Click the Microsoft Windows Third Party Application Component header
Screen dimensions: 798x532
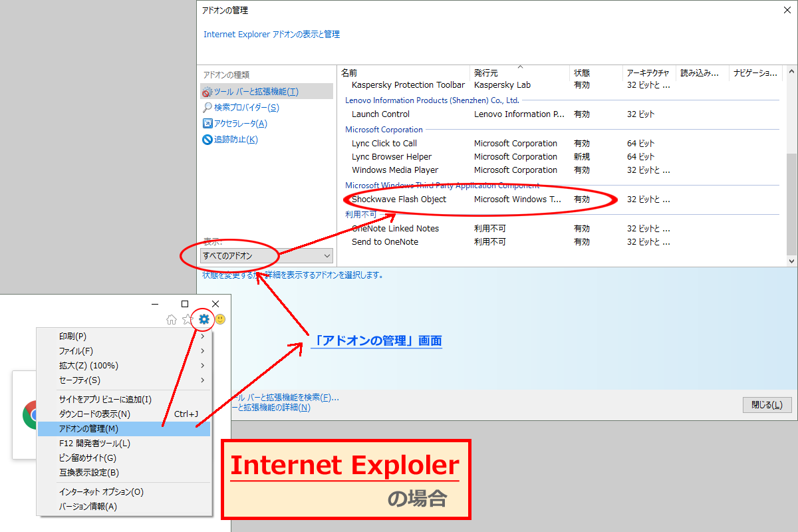(442, 186)
